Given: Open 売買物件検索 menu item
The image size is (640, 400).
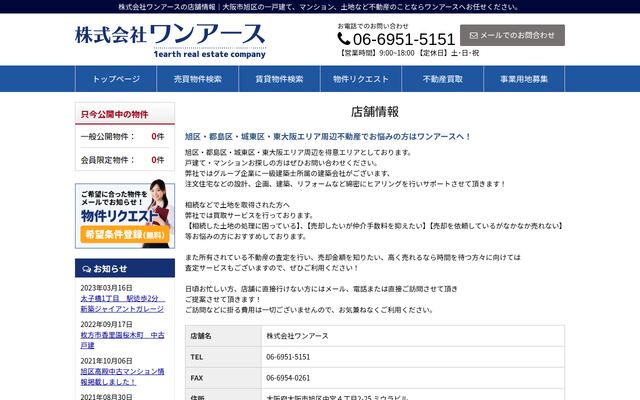Looking at the screenshot, I should pyautogui.click(x=198, y=79).
